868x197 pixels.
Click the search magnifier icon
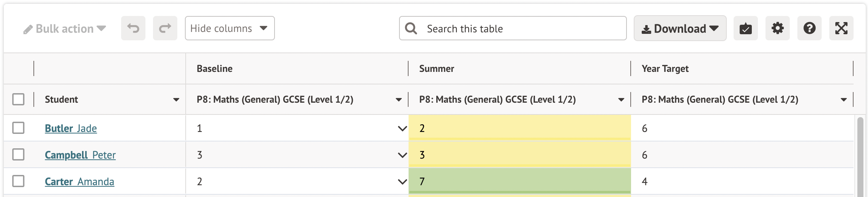(x=411, y=28)
